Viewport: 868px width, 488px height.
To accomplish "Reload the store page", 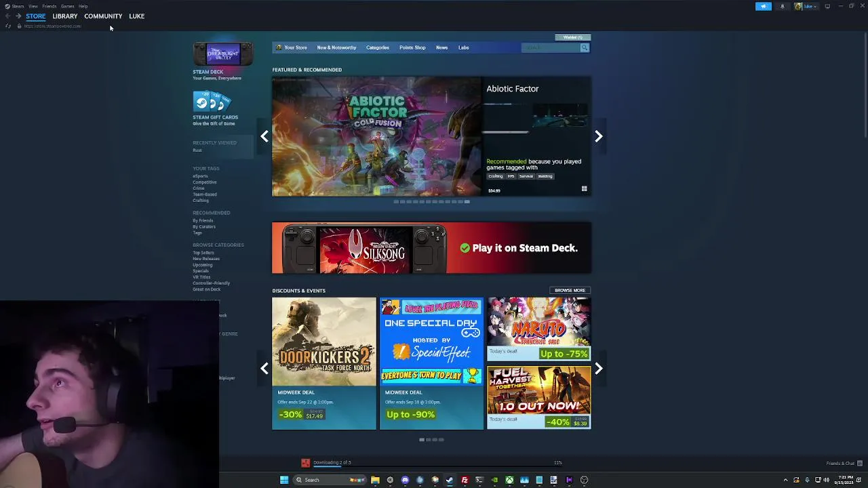I will [8, 26].
